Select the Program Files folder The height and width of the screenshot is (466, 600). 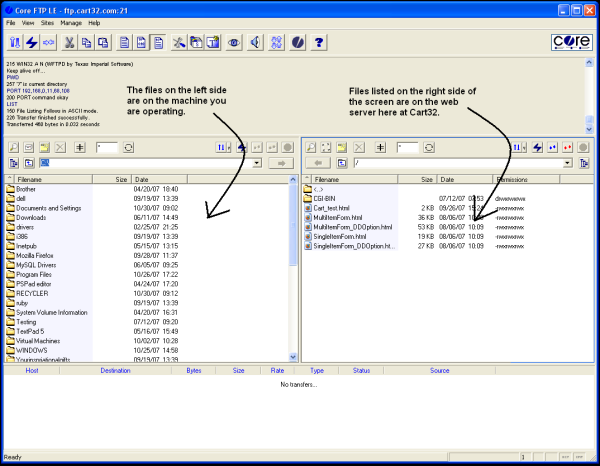[34, 274]
